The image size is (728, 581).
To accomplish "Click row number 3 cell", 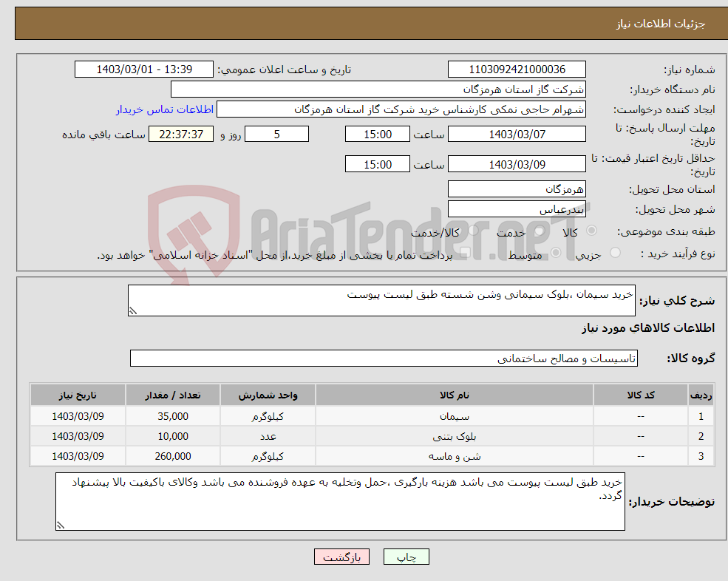I will (701, 457).
